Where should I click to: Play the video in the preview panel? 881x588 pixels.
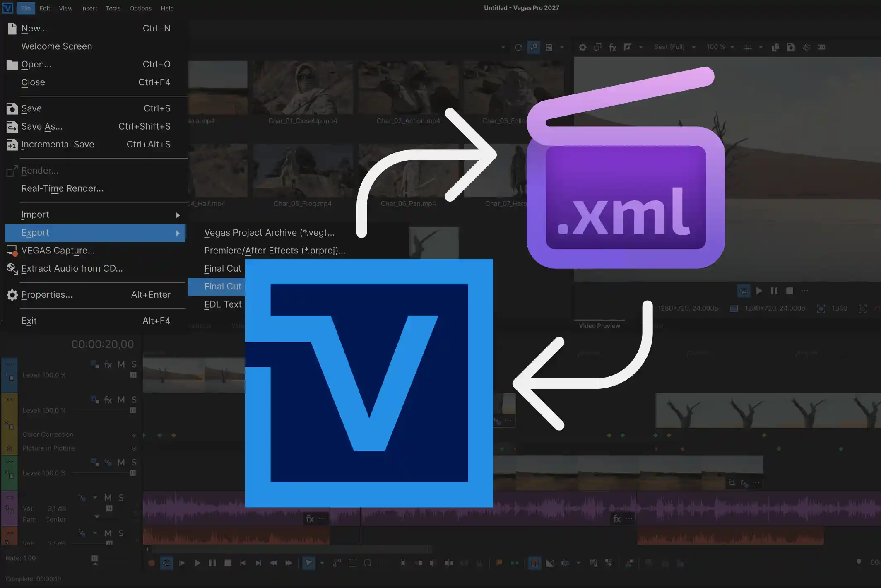pos(759,291)
